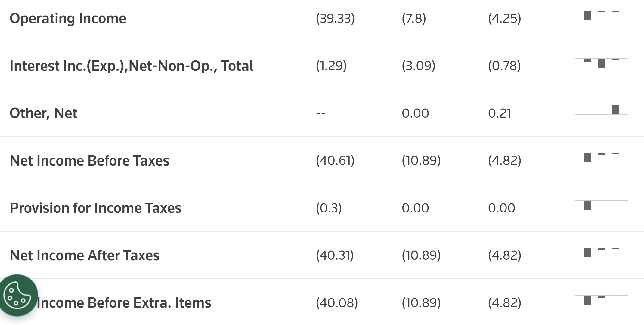Select the Interest Inc.(Exp.),Net-Non-Op., Total label
This screenshot has height=325, width=644.
click(132, 66)
